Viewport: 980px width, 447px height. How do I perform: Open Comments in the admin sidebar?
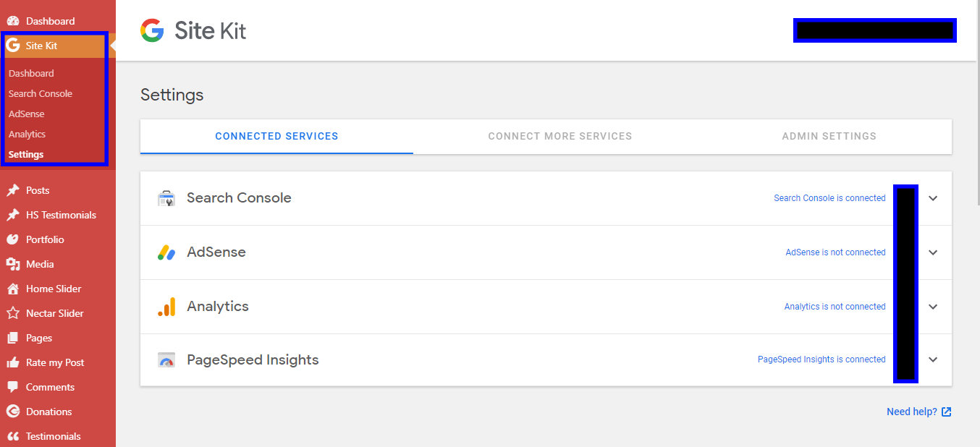[x=50, y=388]
